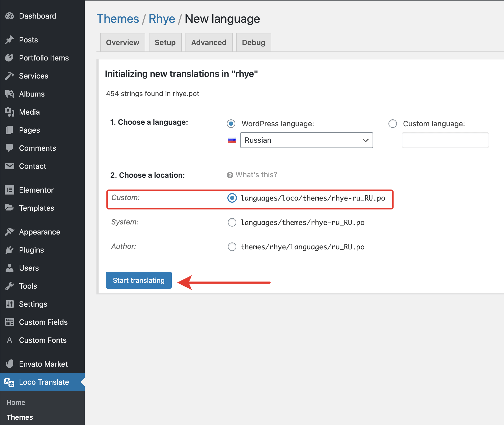The height and width of the screenshot is (425, 504).
Task: Click the Comments speech bubble icon
Action: [10, 148]
